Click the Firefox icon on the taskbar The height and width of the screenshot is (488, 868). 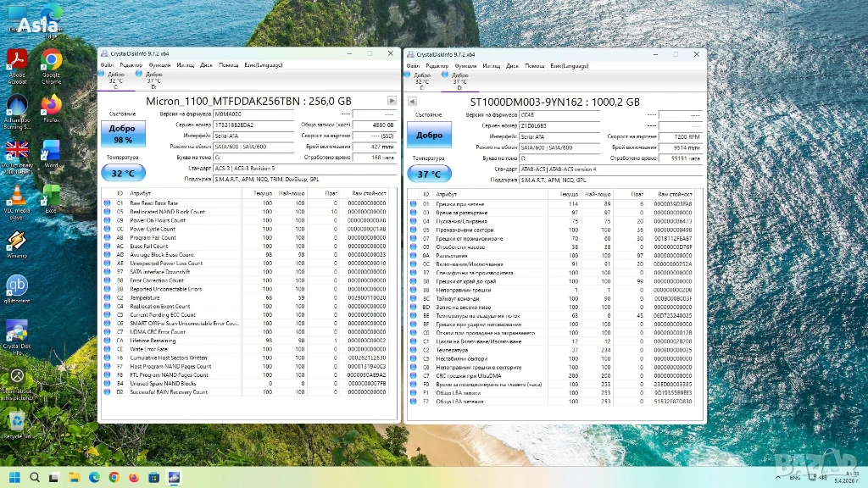pos(133,478)
